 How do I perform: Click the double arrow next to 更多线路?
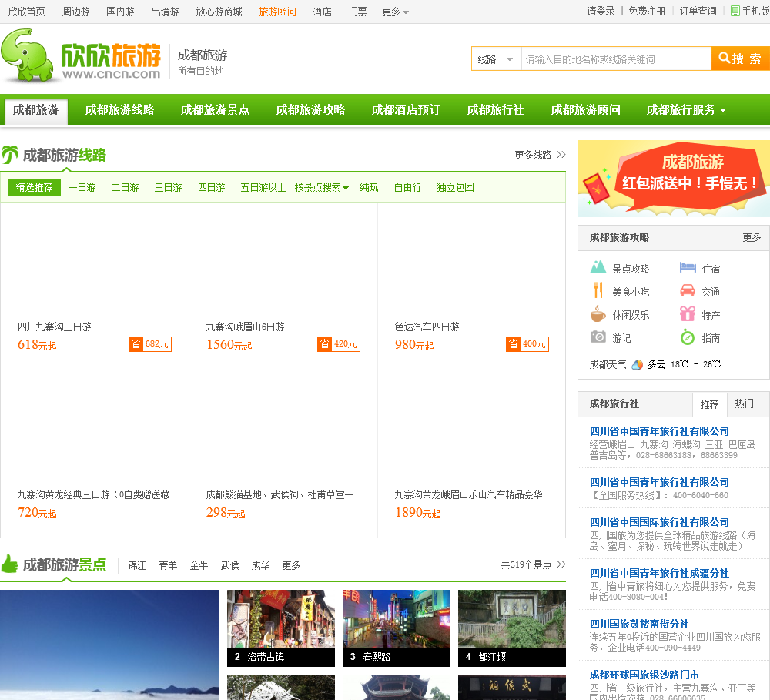pos(561,155)
